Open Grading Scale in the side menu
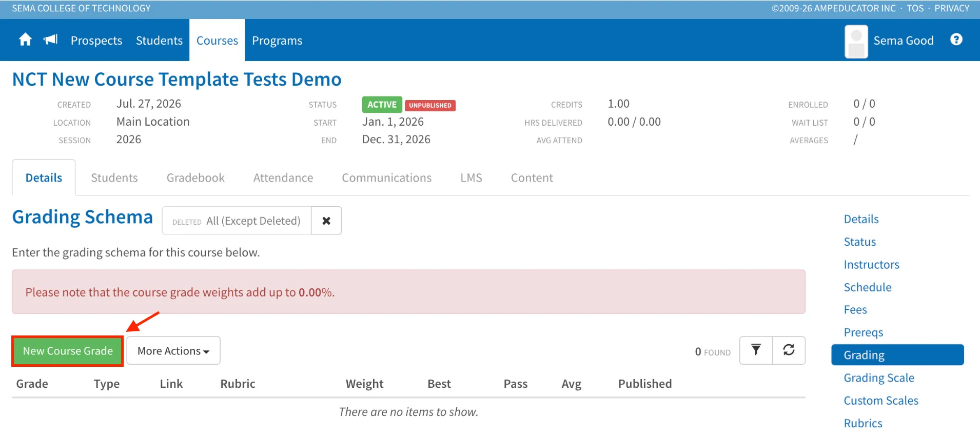Screen dimensions: 980x436 tap(879, 378)
